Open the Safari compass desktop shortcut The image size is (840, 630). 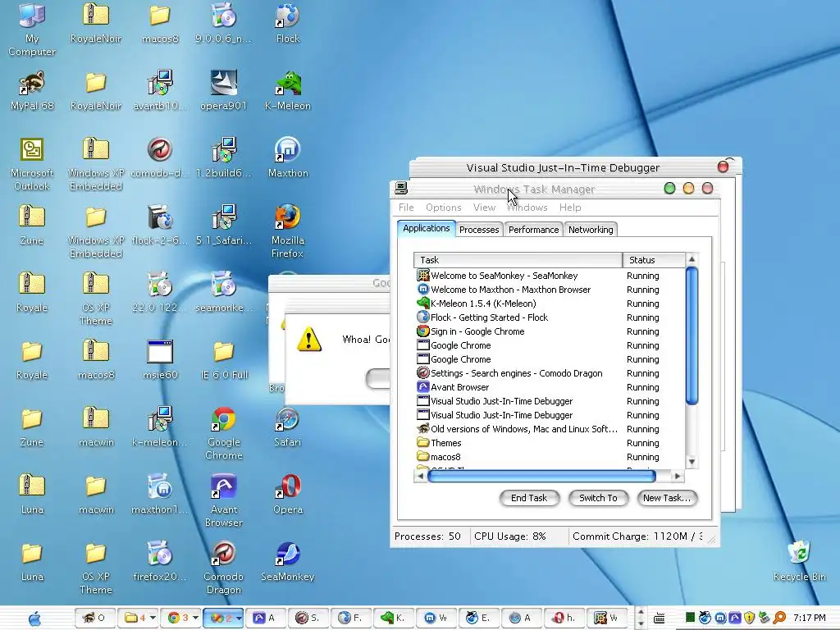click(x=288, y=427)
